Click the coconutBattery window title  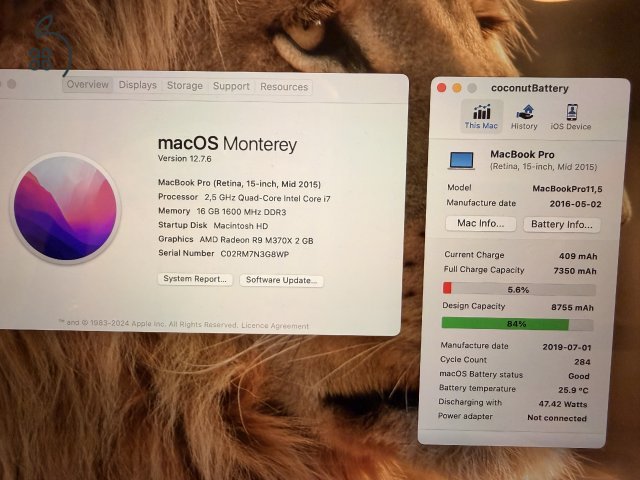[529, 88]
